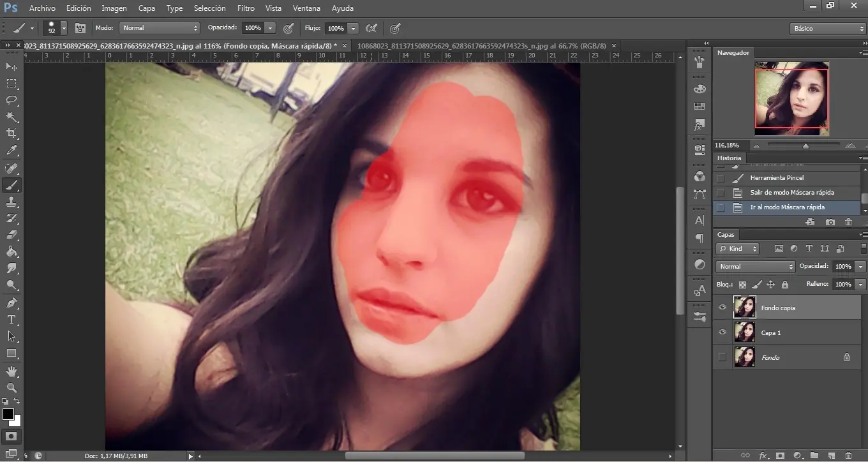This screenshot has height=462, width=868.
Task: Hide the Fondo copia layer
Action: [x=722, y=308]
